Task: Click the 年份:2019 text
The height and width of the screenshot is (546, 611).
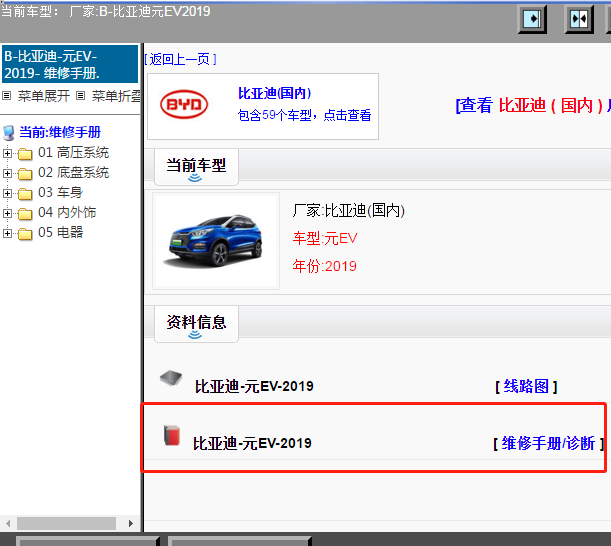Action: [325, 266]
